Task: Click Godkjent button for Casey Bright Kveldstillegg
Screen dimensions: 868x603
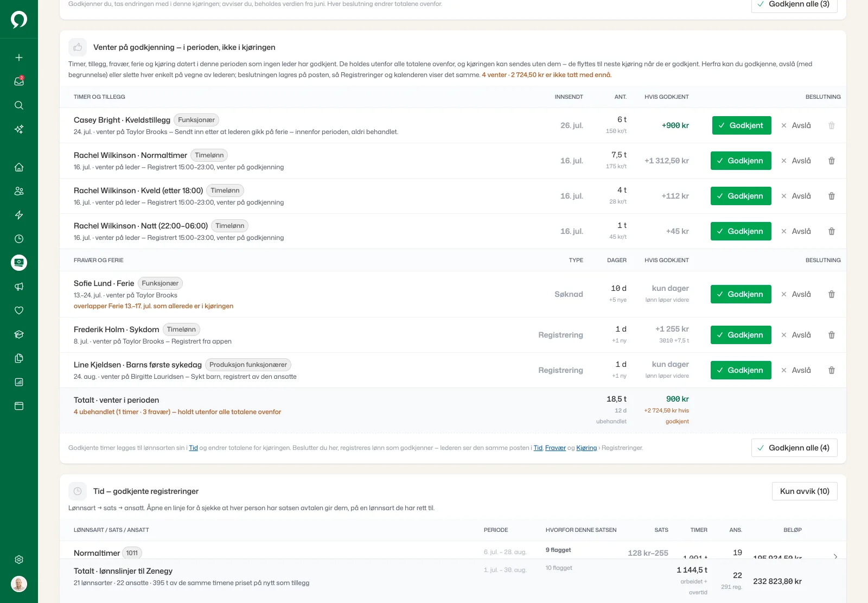Action: [742, 125]
